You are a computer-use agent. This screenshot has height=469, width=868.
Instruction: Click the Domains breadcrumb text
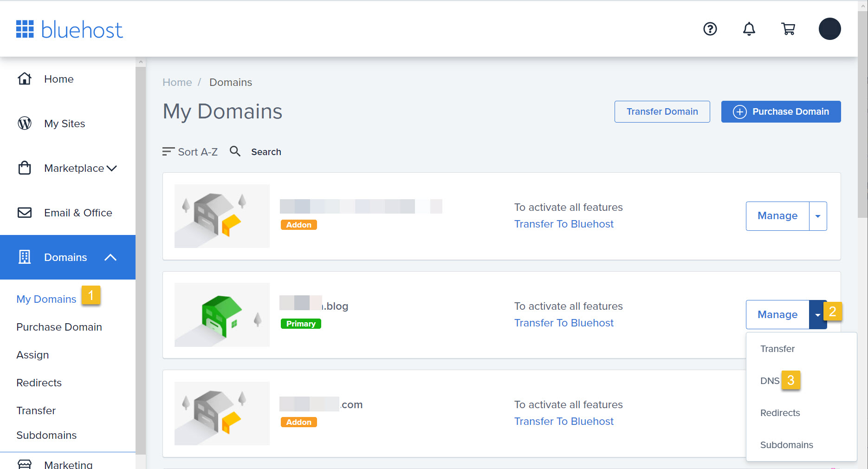point(231,82)
